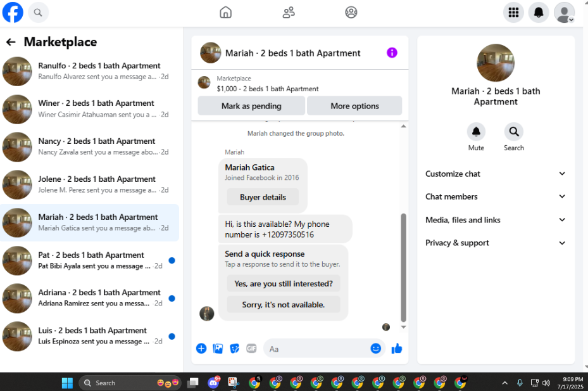Open the menu grid icon
Image resolution: width=588 pixels, height=391 pixels.
(x=513, y=13)
